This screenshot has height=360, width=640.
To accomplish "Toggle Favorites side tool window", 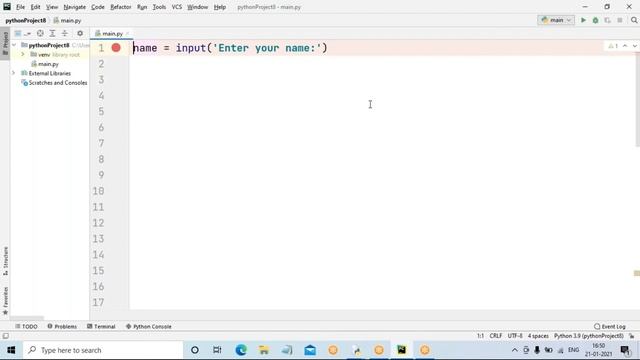I will coord(5,300).
